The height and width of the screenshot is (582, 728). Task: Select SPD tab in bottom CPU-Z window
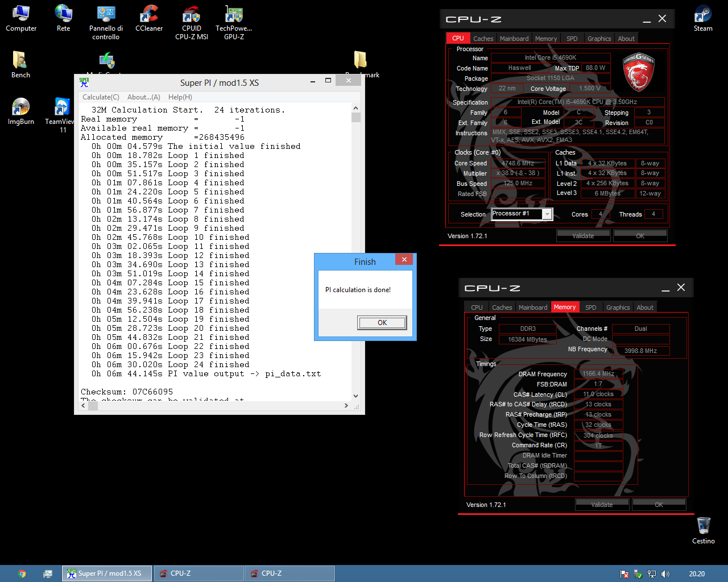pyautogui.click(x=591, y=307)
